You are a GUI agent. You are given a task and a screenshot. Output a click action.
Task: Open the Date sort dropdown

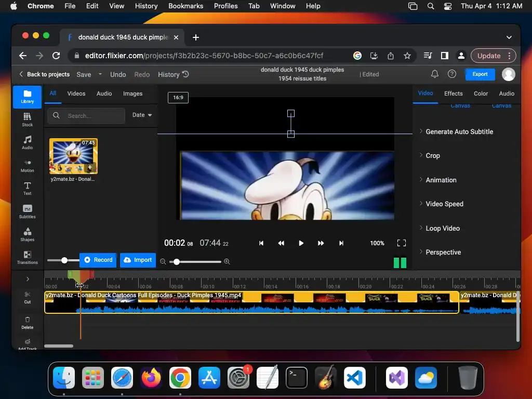142,115
